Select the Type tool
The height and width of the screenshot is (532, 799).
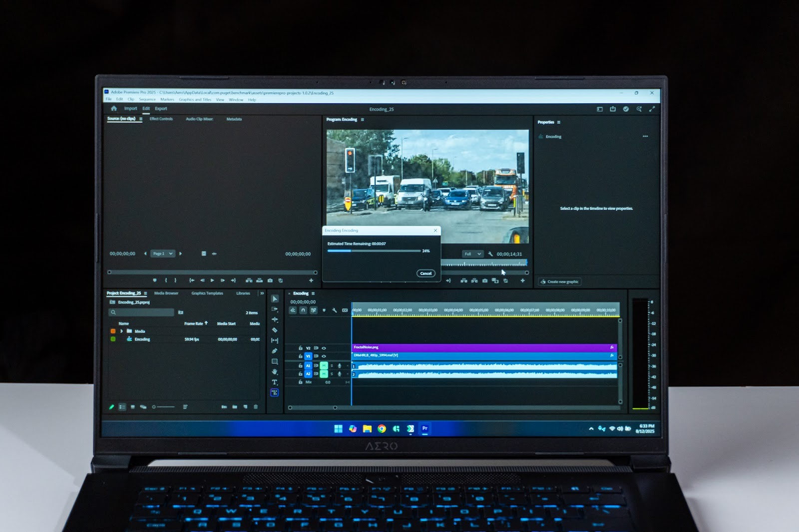tap(275, 382)
